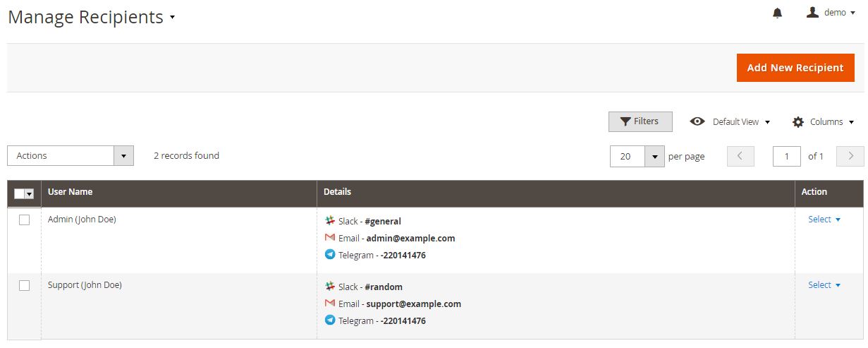This screenshot has height=348, width=868.
Task: Click the demo user account icon
Action: (x=812, y=12)
